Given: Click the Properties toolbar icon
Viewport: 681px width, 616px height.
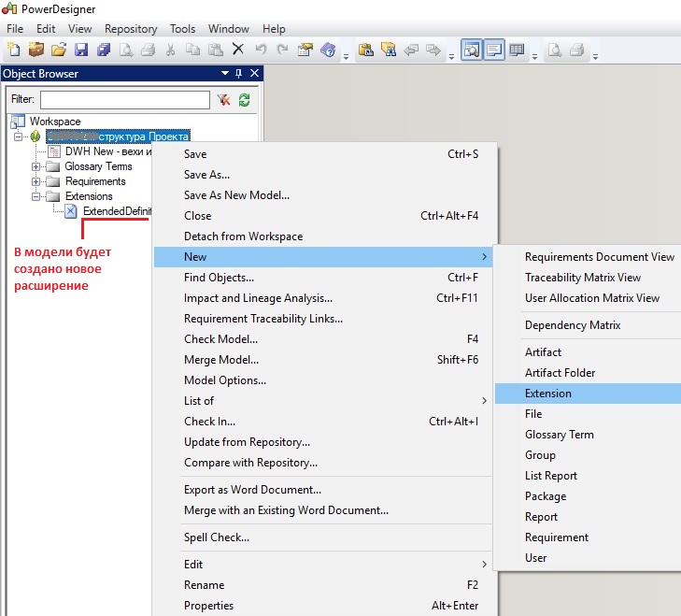Looking at the screenshot, I should pyautogui.click(x=305, y=50).
